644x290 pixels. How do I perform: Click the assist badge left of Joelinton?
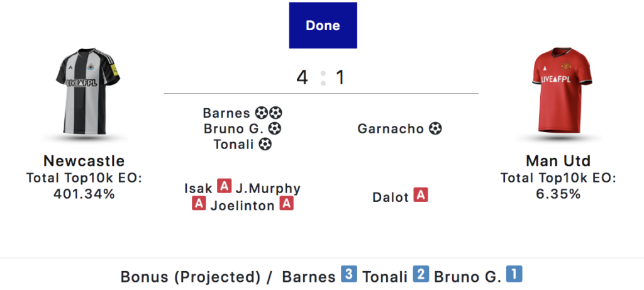[x=199, y=203]
